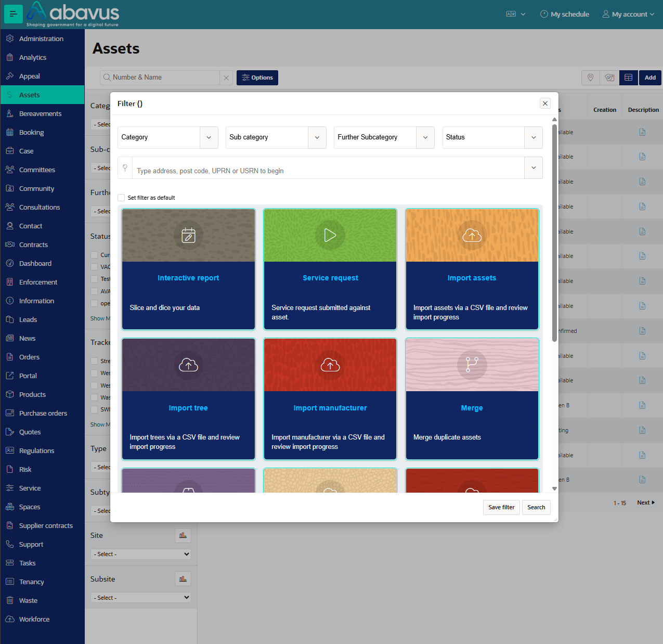The height and width of the screenshot is (644, 663).
Task: Close the Filter dialog
Action: (x=545, y=104)
